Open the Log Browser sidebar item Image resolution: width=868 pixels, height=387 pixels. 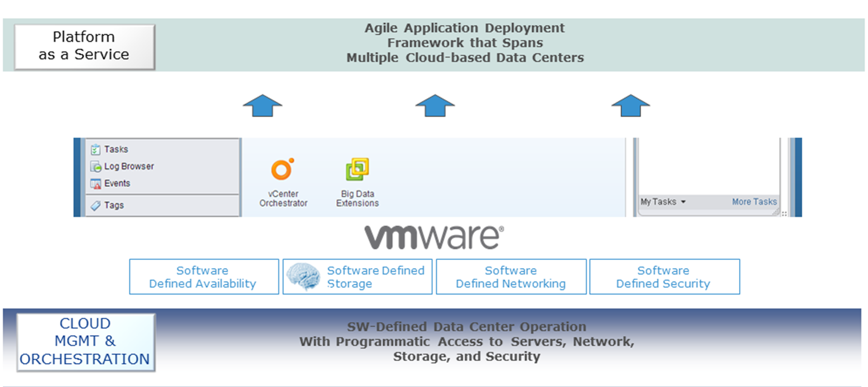[x=122, y=166]
